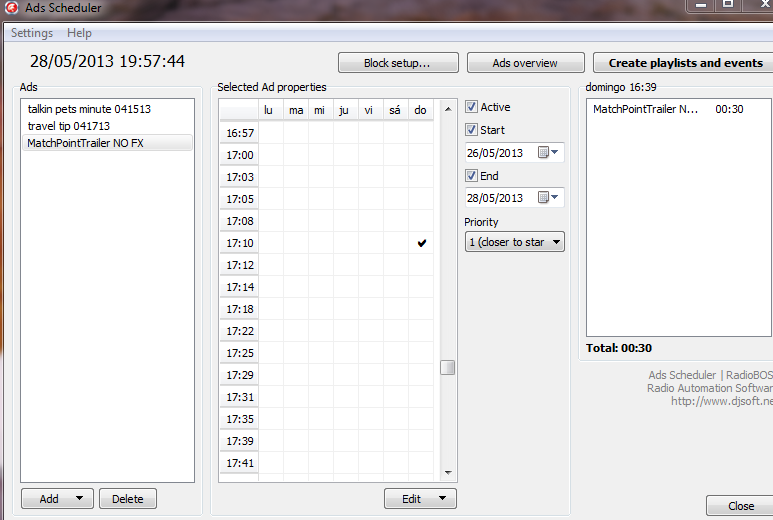Click the ma column header

pos(296,110)
